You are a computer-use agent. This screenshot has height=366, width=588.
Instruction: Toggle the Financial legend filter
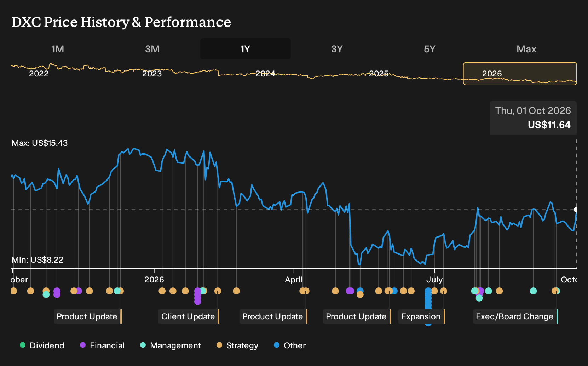tap(102, 345)
